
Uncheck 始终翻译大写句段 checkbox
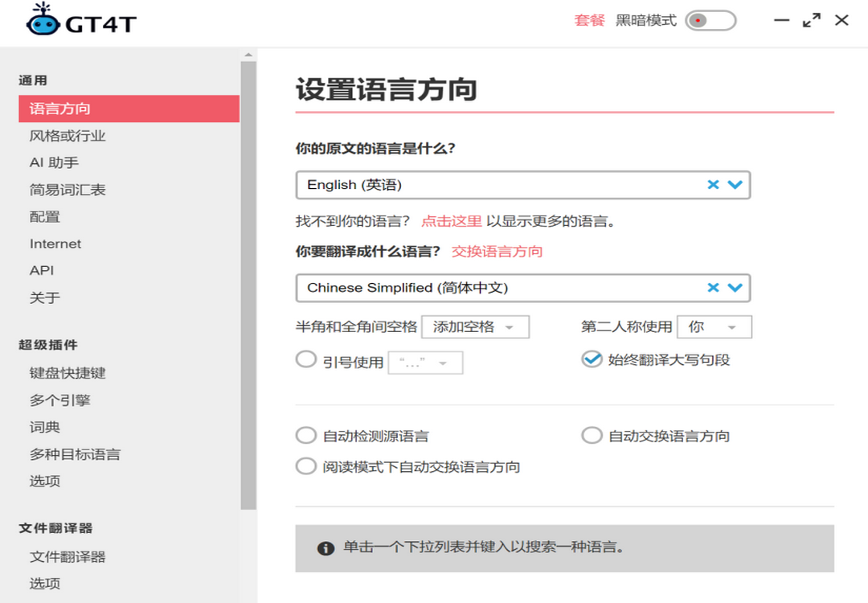592,359
